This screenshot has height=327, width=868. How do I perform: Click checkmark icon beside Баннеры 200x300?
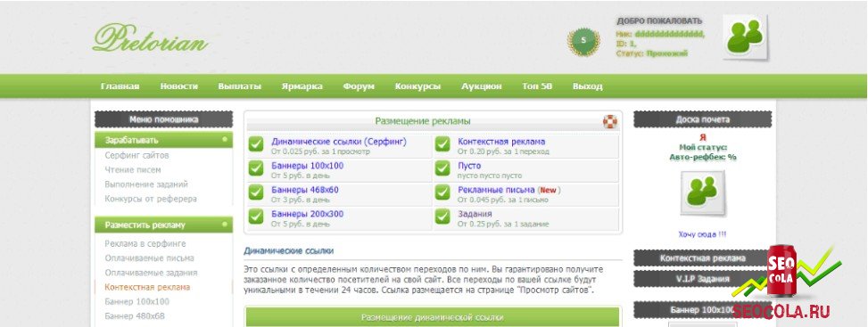(x=256, y=217)
